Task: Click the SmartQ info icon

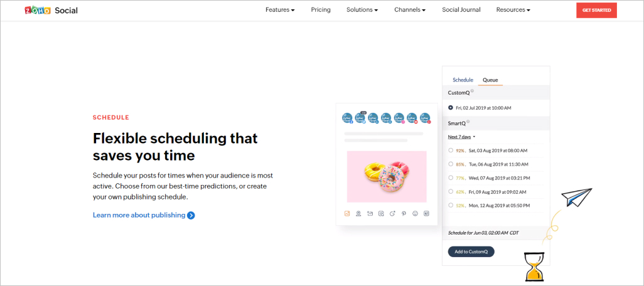Action: pyautogui.click(x=468, y=122)
